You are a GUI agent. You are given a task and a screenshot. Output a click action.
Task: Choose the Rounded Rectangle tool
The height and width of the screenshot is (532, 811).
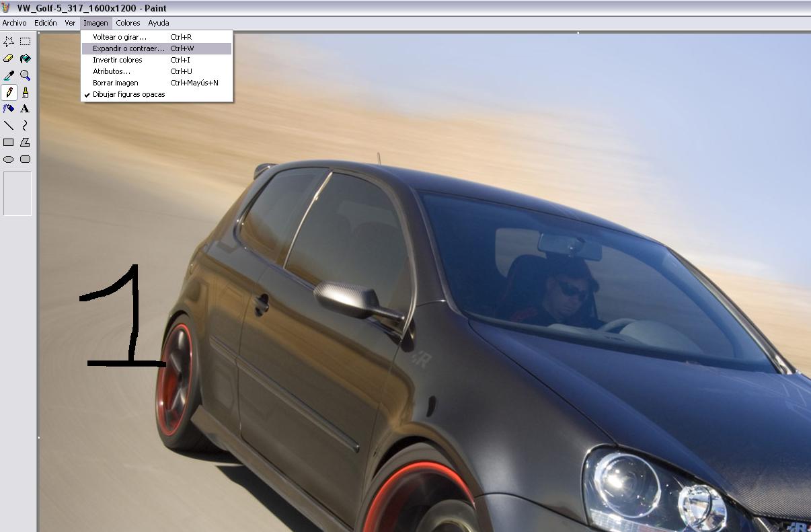(x=25, y=159)
